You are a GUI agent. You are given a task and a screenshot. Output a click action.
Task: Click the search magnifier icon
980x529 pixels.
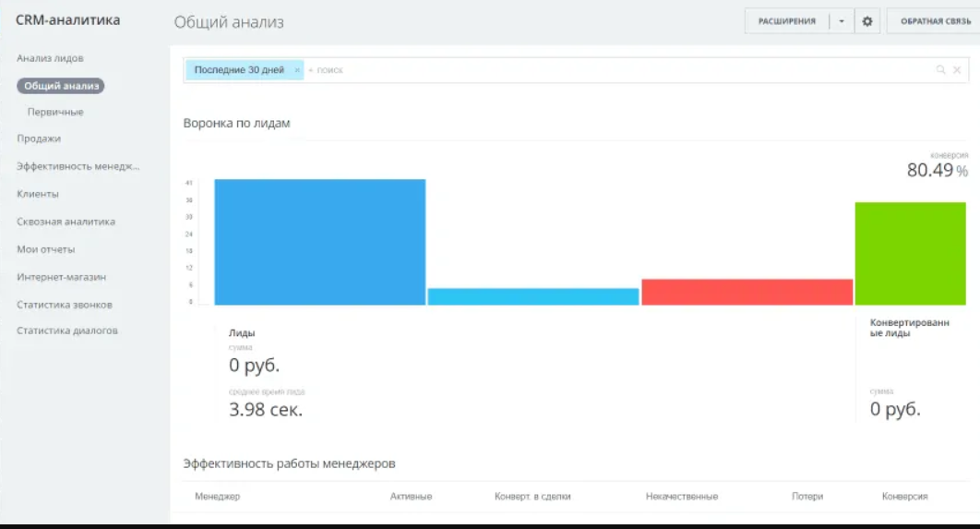940,70
